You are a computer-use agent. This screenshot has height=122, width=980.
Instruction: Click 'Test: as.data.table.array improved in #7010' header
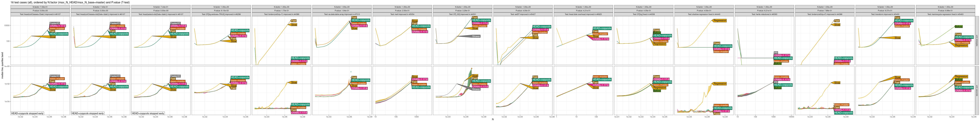[x=342, y=14]
